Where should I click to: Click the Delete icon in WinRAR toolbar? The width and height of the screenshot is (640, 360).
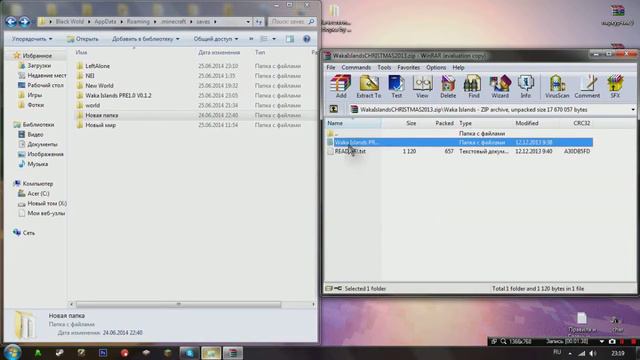coord(448,87)
